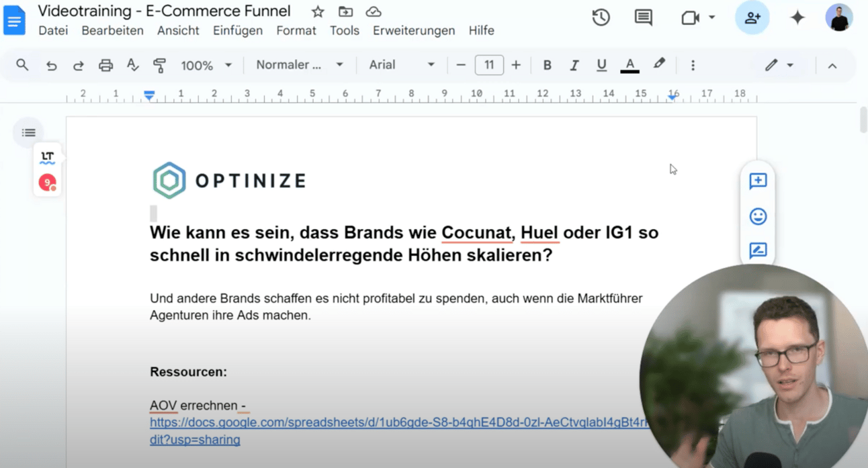Undo the last action
The height and width of the screenshot is (468, 868).
click(51, 65)
